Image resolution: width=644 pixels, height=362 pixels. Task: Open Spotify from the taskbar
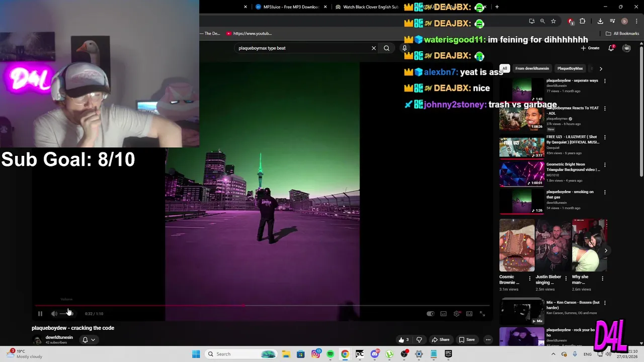(330, 354)
